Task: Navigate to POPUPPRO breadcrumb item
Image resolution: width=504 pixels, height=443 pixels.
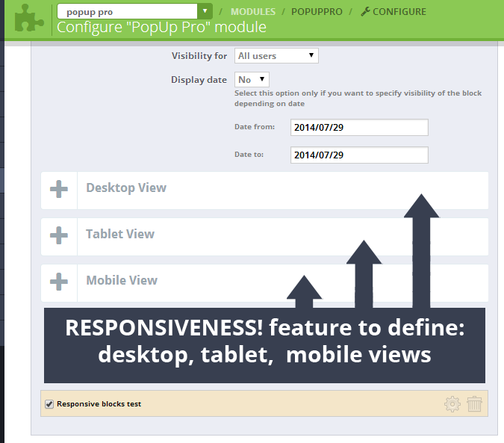Action: [x=317, y=11]
